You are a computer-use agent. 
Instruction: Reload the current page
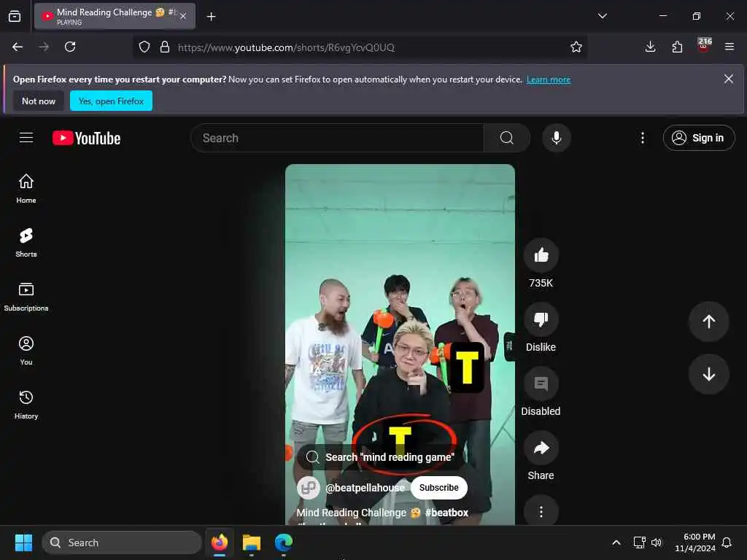(70, 47)
